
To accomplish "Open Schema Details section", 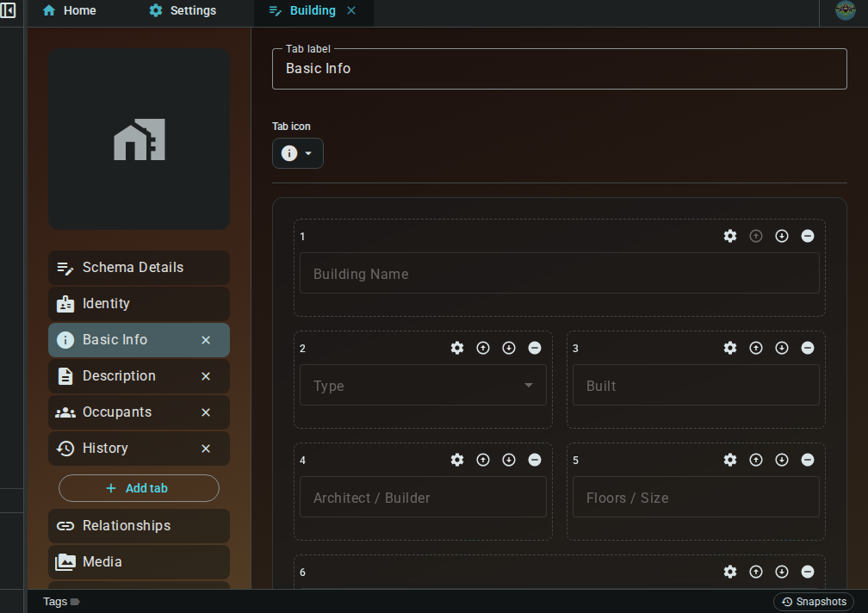I will 139,268.
